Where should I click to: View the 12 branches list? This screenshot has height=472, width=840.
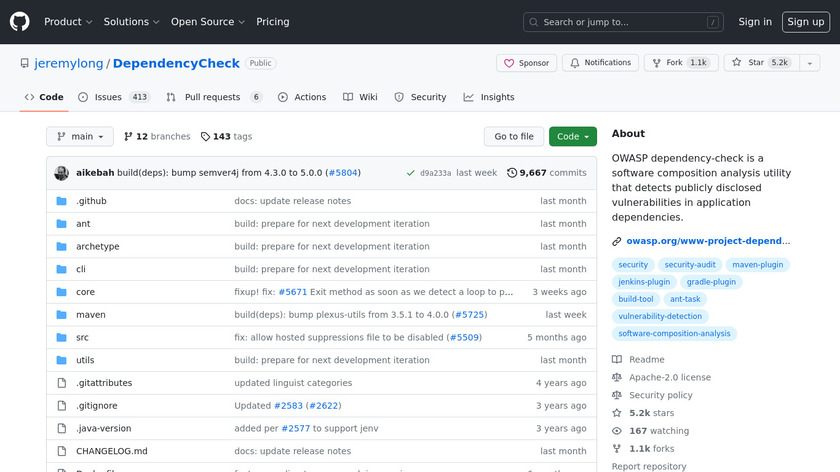157,137
